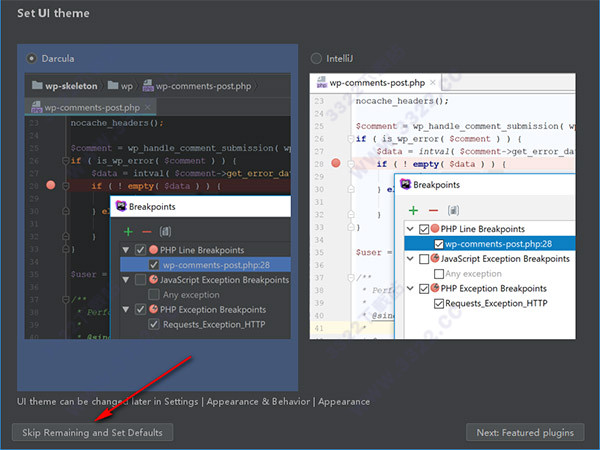Screen dimensions: 600x450
Task: Click red minus remove icon in IntelliJ Breakpoints
Action: pyautogui.click(x=433, y=210)
